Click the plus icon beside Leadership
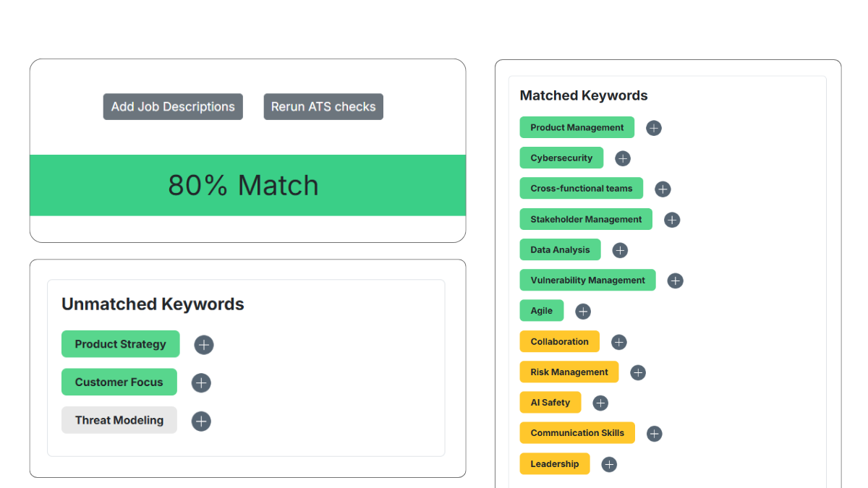 (x=608, y=464)
